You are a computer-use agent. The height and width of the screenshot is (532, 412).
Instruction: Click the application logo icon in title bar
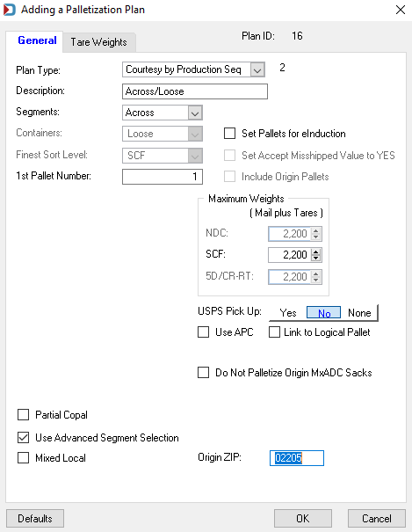point(9,10)
